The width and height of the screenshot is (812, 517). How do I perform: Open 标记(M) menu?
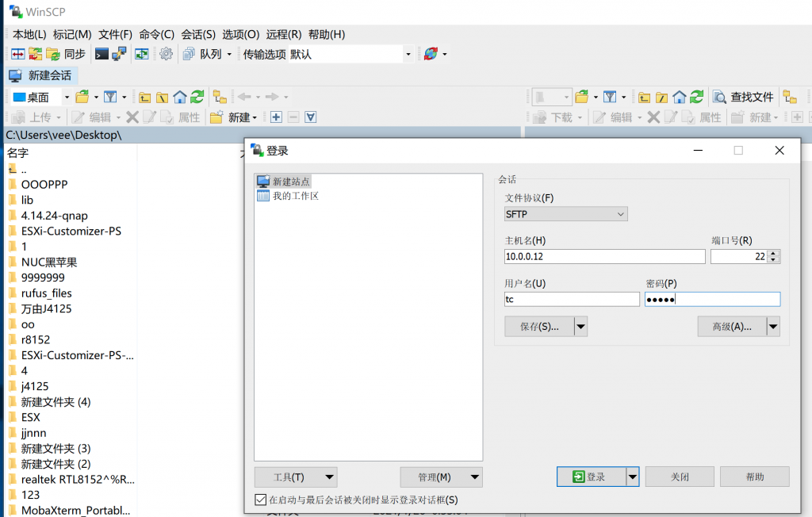point(72,35)
